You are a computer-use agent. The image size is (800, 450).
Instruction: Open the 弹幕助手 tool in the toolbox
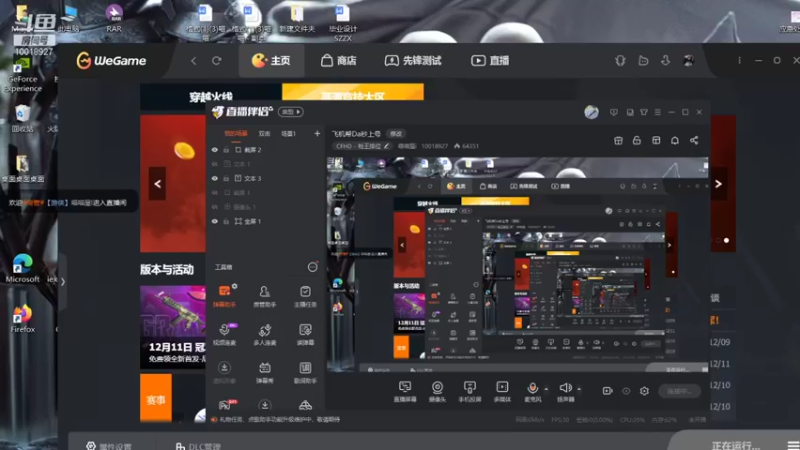coord(224,296)
